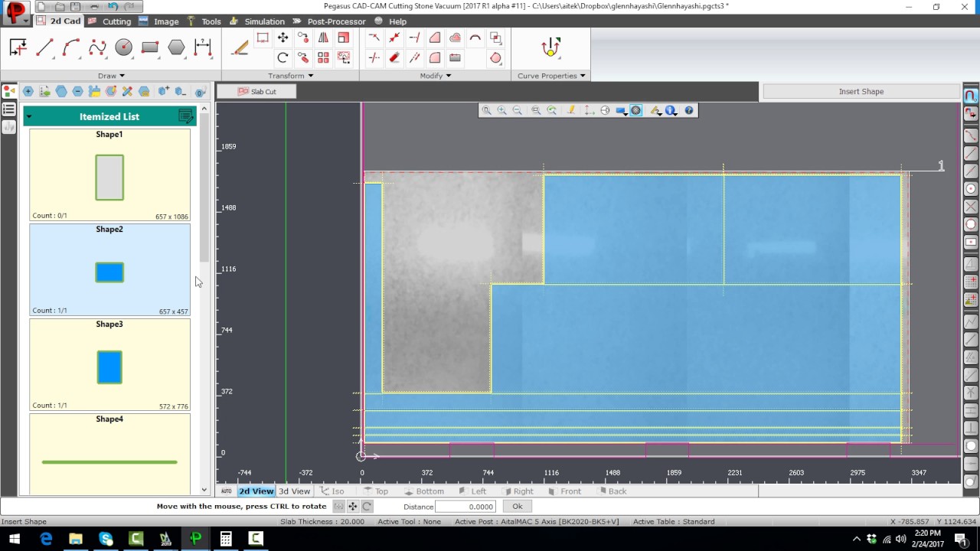The height and width of the screenshot is (551, 980).
Task: Select the Spline curve tool
Action: click(x=97, y=47)
